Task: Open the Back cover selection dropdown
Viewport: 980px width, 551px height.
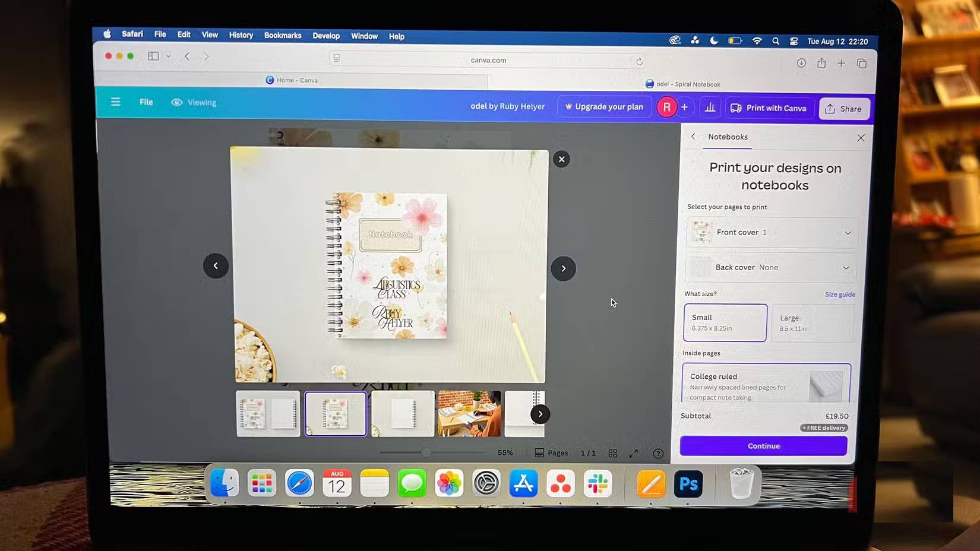Action: (846, 268)
